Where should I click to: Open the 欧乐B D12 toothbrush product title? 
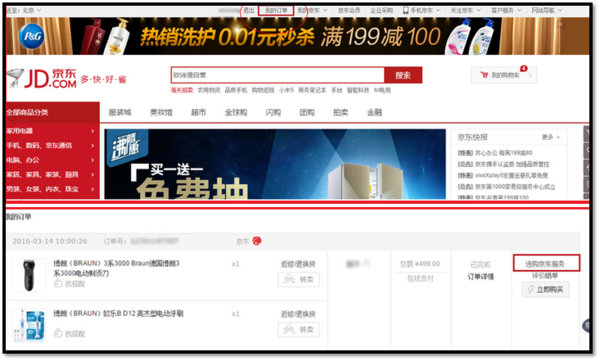(x=118, y=314)
